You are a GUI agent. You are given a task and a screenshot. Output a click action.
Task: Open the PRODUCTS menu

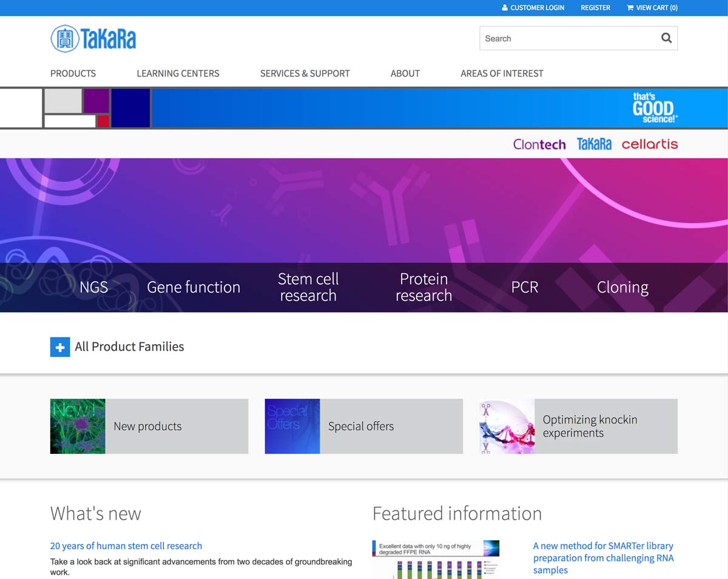click(x=73, y=73)
